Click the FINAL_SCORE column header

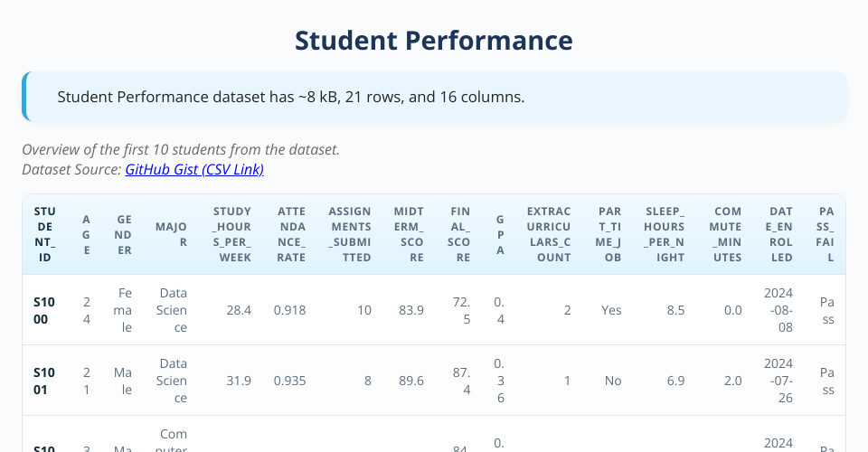pyautogui.click(x=461, y=234)
